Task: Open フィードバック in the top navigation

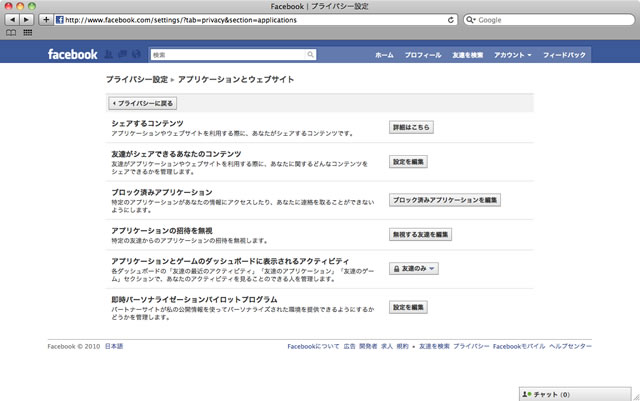Action: 564,55
